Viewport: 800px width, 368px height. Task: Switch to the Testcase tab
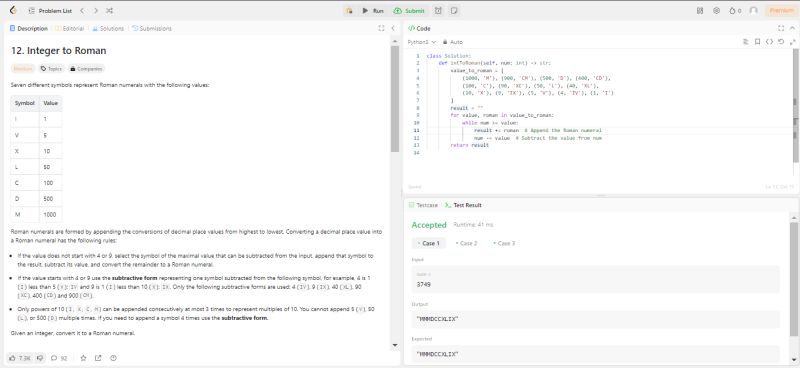tap(423, 205)
